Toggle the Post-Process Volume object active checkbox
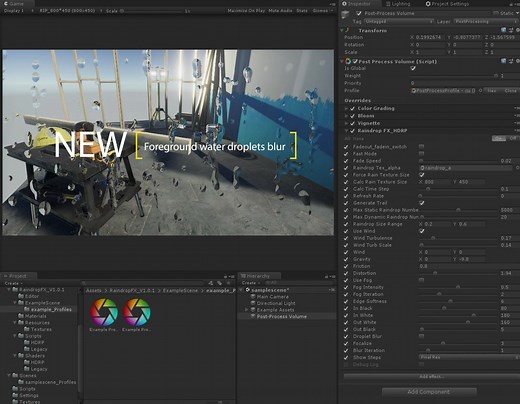The image size is (520, 404). [359, 13]
